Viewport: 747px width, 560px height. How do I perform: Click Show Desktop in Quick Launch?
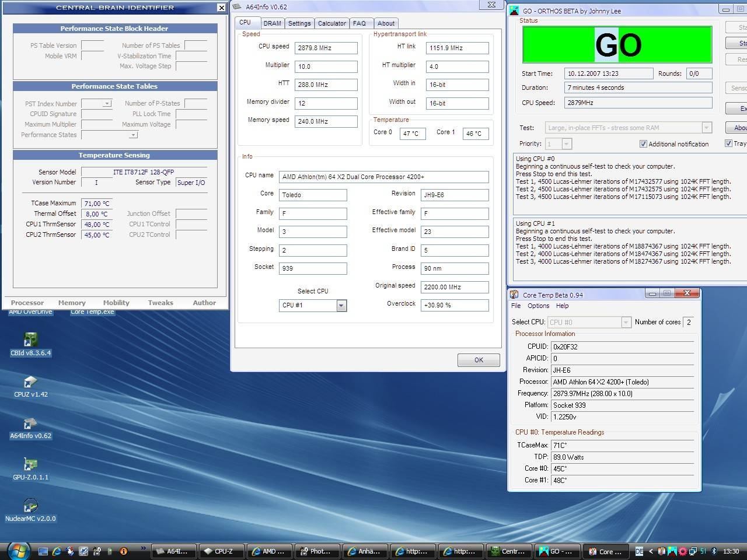(x=43, y=551)
